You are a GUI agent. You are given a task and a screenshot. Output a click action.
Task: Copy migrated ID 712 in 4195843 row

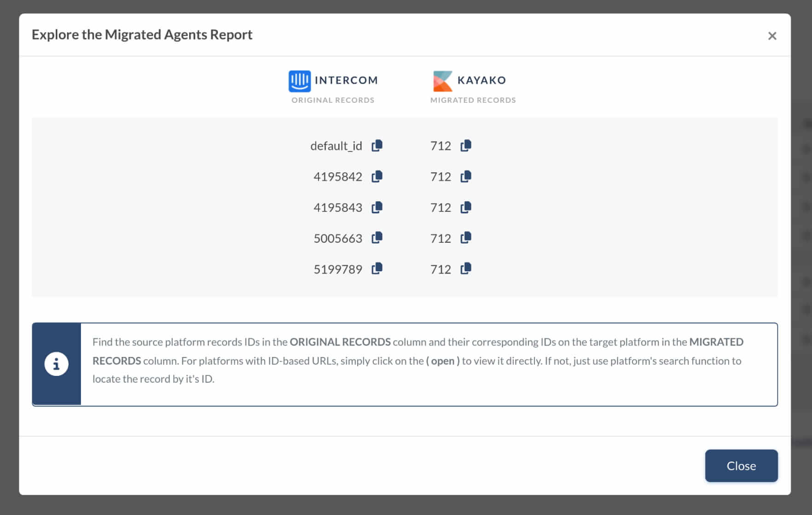466,207
